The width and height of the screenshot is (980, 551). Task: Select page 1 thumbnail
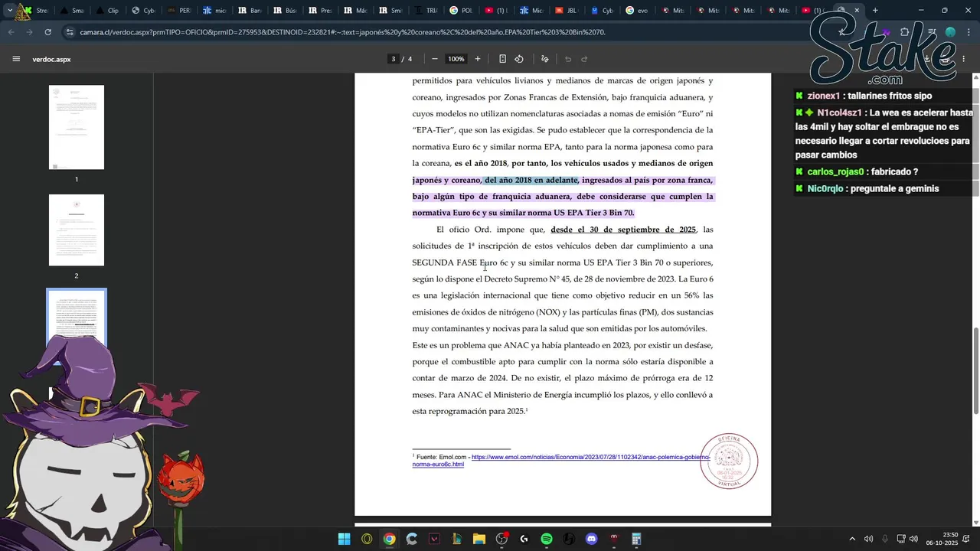(x=77, y=127)
